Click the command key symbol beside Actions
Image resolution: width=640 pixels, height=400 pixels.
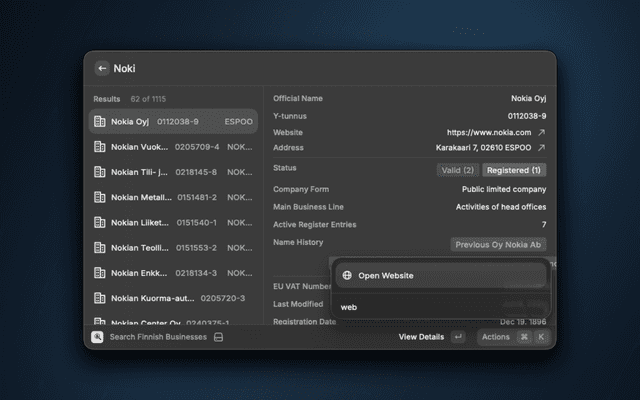click(x=524, y=337)
